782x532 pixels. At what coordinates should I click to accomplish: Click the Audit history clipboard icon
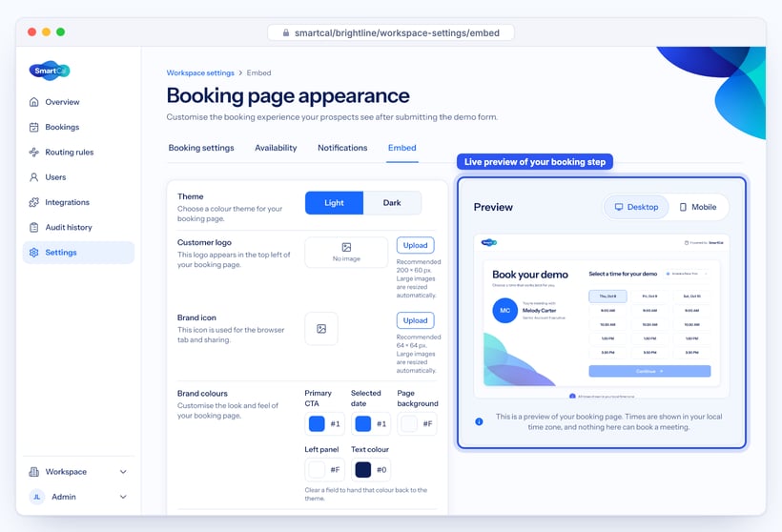pyautogui.click(x=34, y=227)
